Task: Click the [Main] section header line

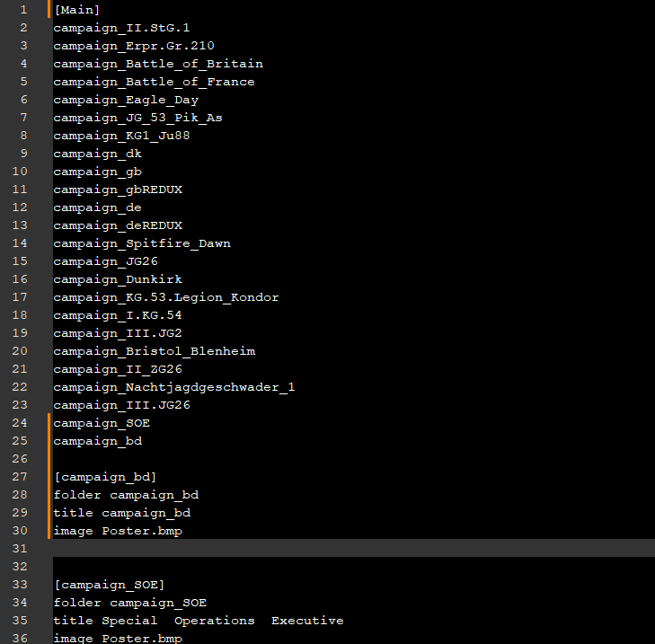Action: [77, 10]
